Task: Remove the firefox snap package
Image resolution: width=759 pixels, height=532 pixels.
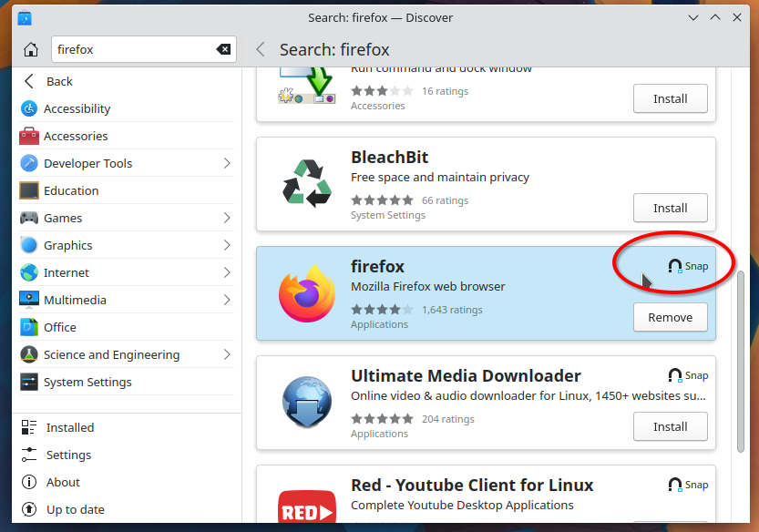Action: [x=670, y=317]
